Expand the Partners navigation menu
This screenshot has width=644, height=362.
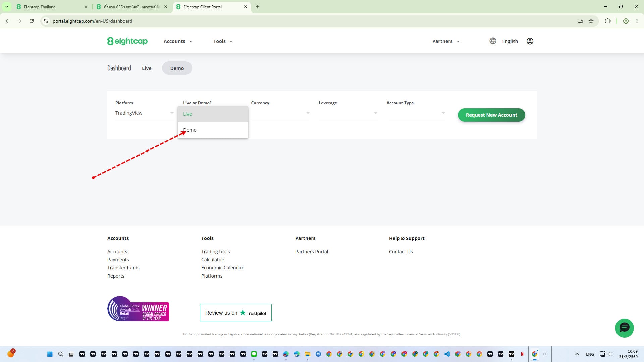click(445, 41)
